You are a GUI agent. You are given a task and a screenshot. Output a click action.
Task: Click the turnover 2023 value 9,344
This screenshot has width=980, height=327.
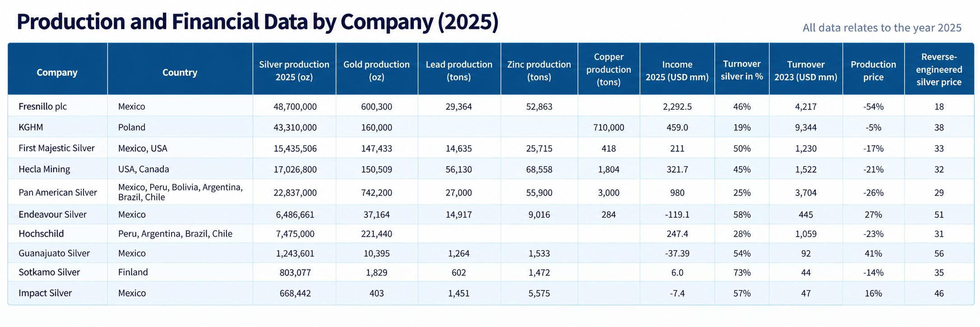pos(806,127)
